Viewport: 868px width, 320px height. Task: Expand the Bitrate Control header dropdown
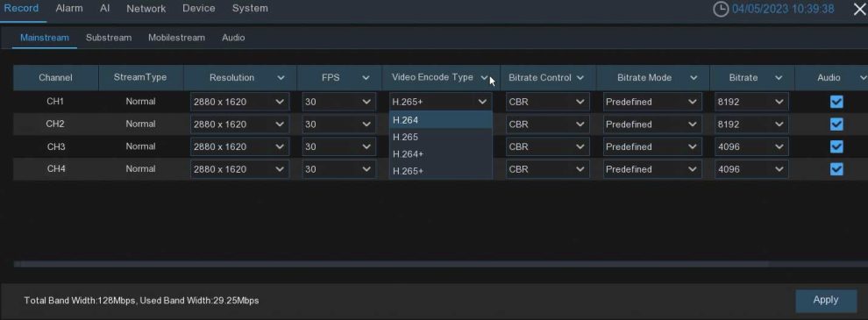pos(580,78)
